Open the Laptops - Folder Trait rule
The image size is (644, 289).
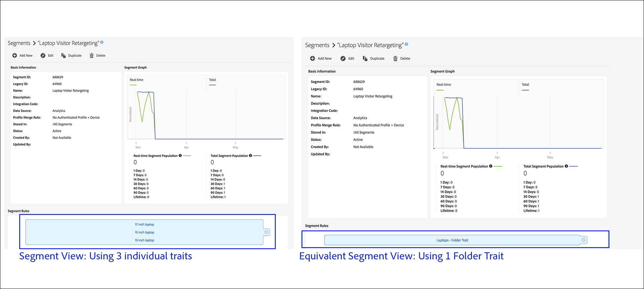tap(452, 240)
